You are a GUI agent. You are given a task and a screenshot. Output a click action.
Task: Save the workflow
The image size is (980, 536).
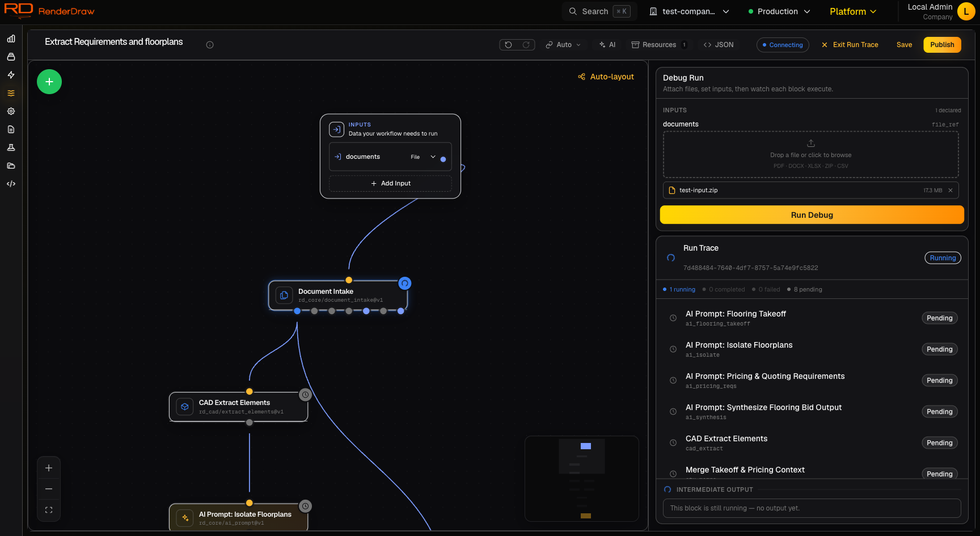pos(904,45)
